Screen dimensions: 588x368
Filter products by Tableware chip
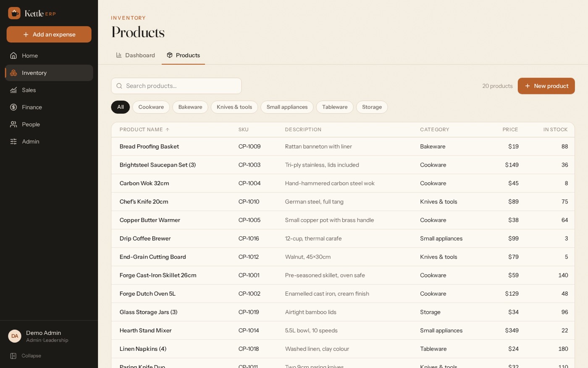point(335,107)
